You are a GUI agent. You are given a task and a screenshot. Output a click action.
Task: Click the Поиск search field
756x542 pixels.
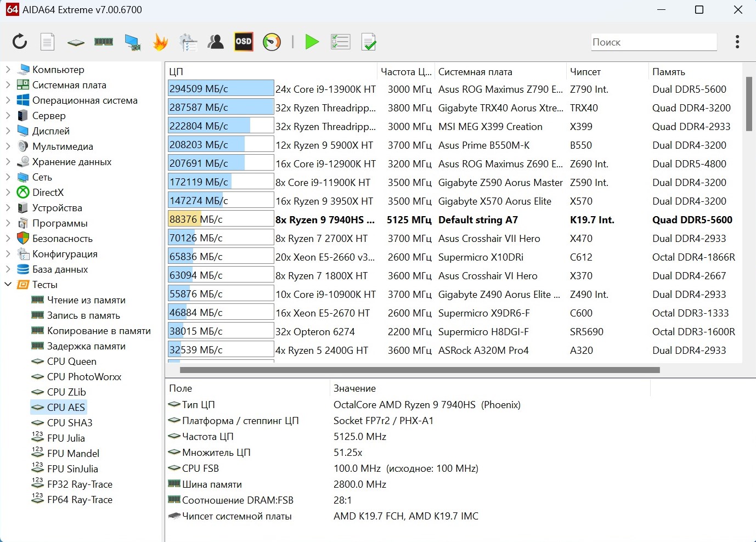[653, 42]
